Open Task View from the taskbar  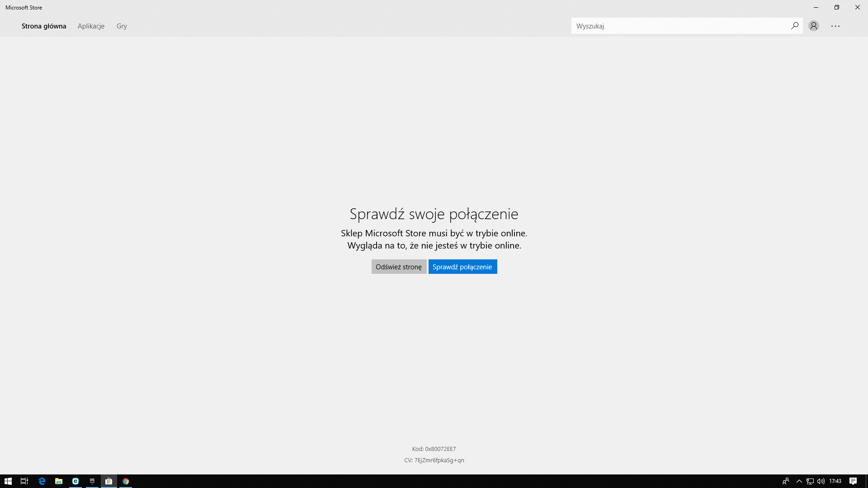point(24,481)
